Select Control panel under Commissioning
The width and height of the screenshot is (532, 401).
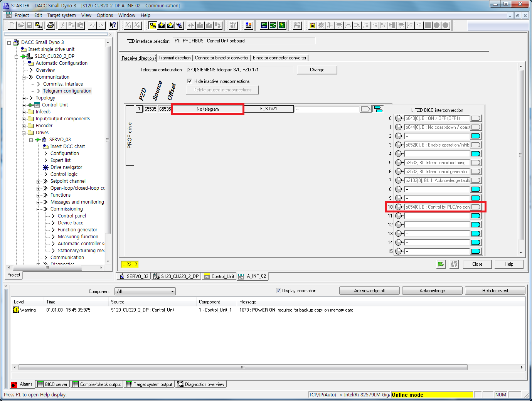[72, 216]
